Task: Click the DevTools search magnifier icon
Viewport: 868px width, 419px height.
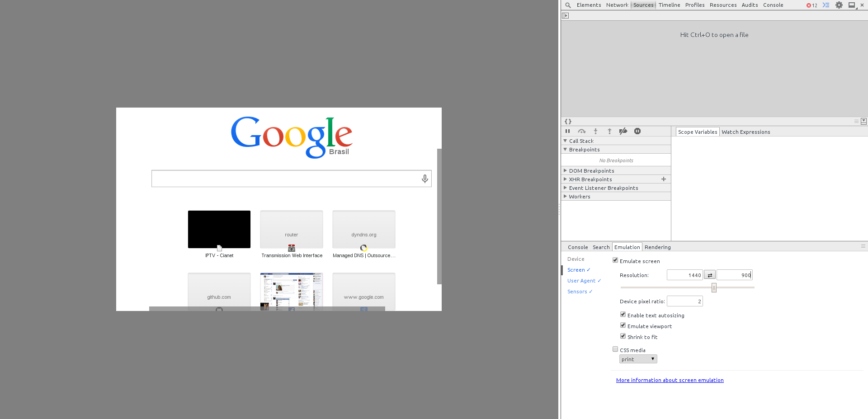Action: (568, 5)
